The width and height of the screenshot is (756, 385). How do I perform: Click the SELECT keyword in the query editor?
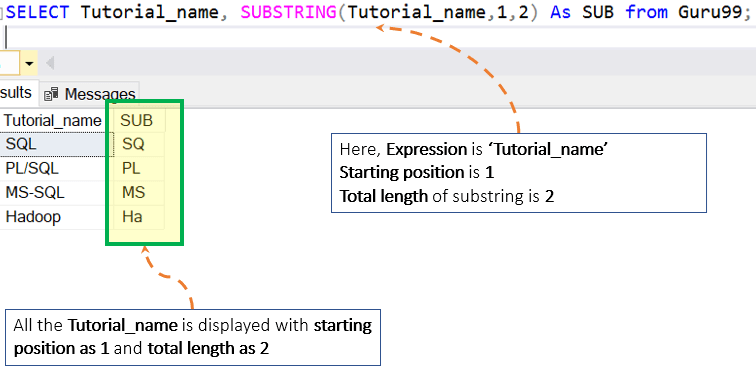(37, 12)
